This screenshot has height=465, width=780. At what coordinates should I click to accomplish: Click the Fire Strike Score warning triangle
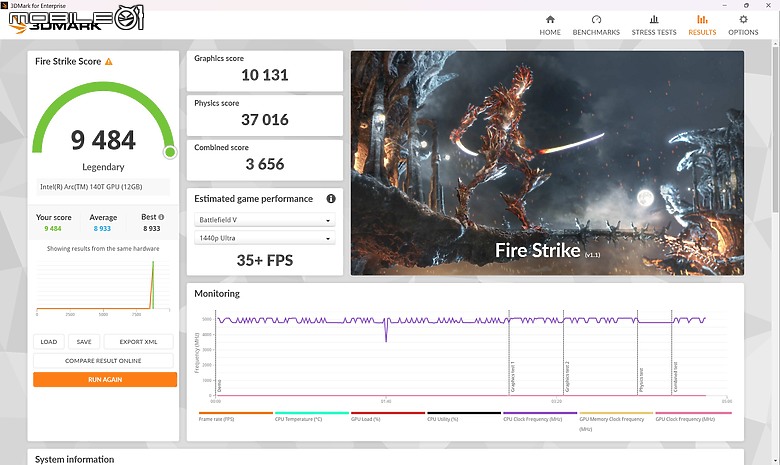[108, 62]
